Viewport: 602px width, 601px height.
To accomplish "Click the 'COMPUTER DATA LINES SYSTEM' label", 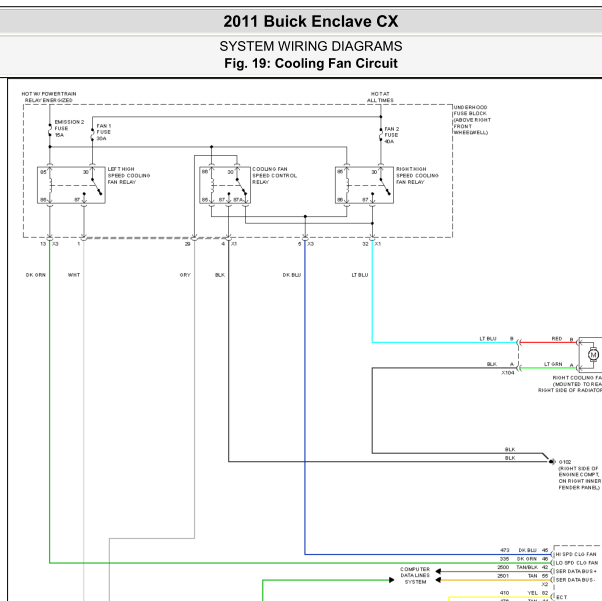I will (415, 575).
